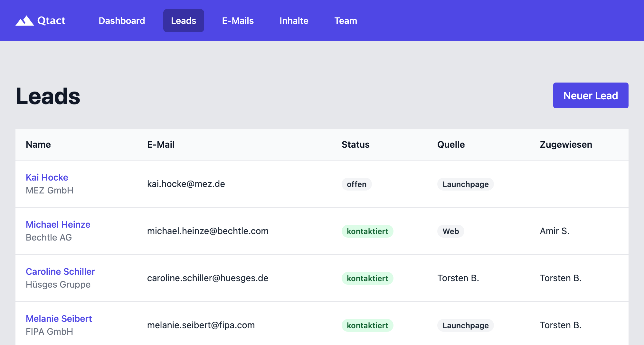
Task: Click the kontaktiert badge next to Michael Heinze
Action: pos(367,231)
